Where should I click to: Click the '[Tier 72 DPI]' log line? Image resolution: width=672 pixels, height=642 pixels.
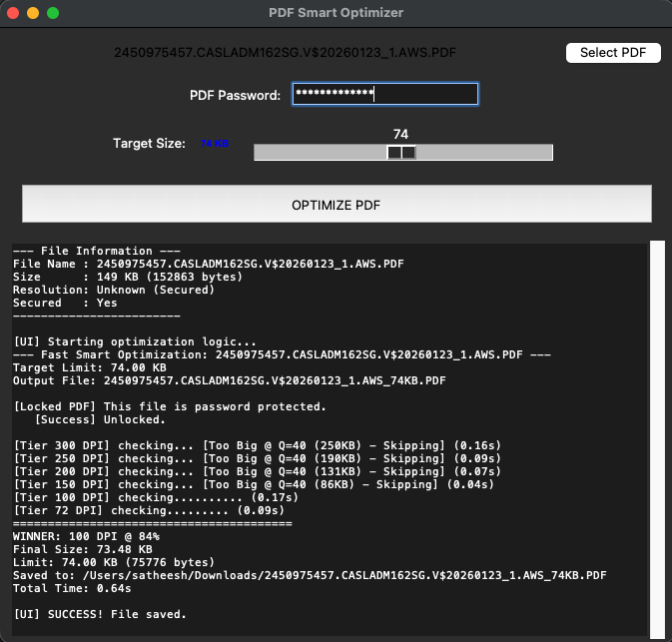click(x=149, y=510)
